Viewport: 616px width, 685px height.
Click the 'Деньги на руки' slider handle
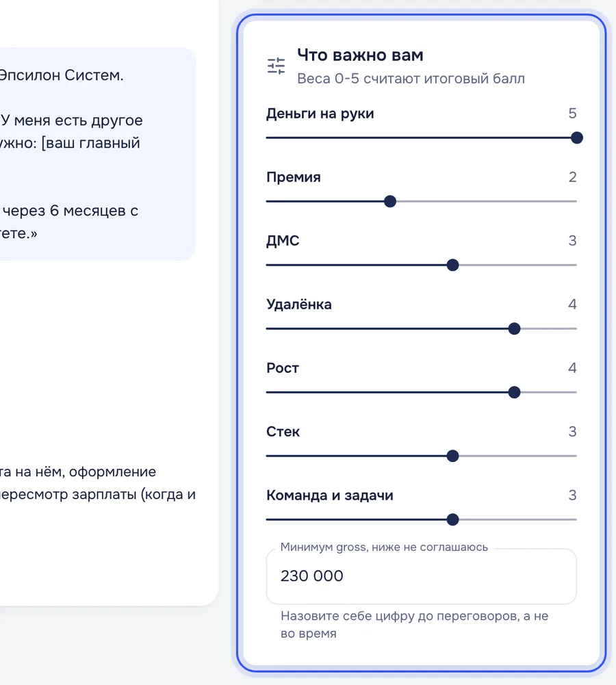577,138
